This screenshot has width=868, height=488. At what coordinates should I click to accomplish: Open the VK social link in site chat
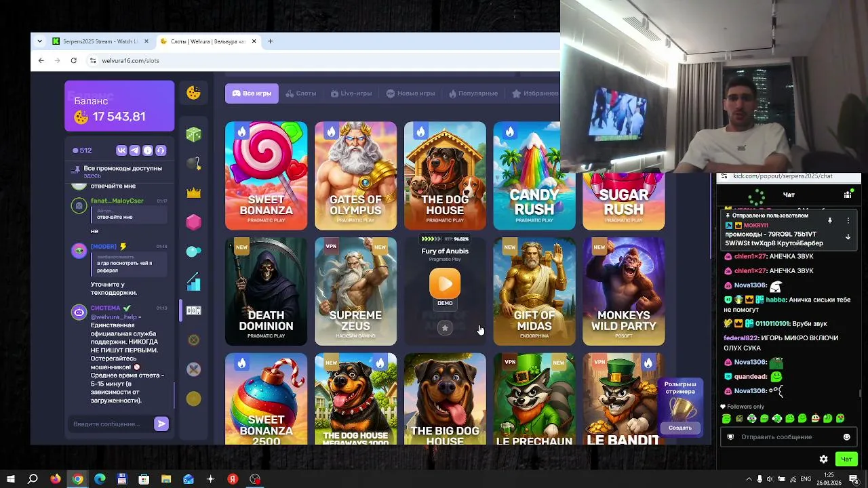[122, 150]
